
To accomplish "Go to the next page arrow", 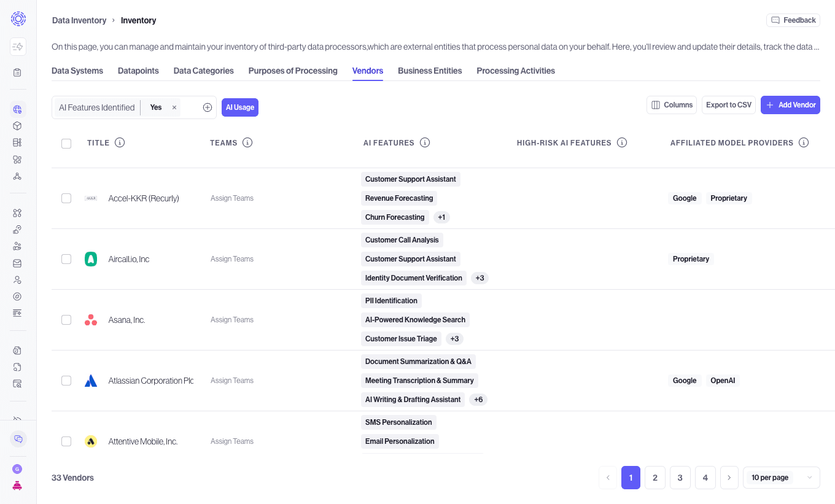I will tap(729, 478).
